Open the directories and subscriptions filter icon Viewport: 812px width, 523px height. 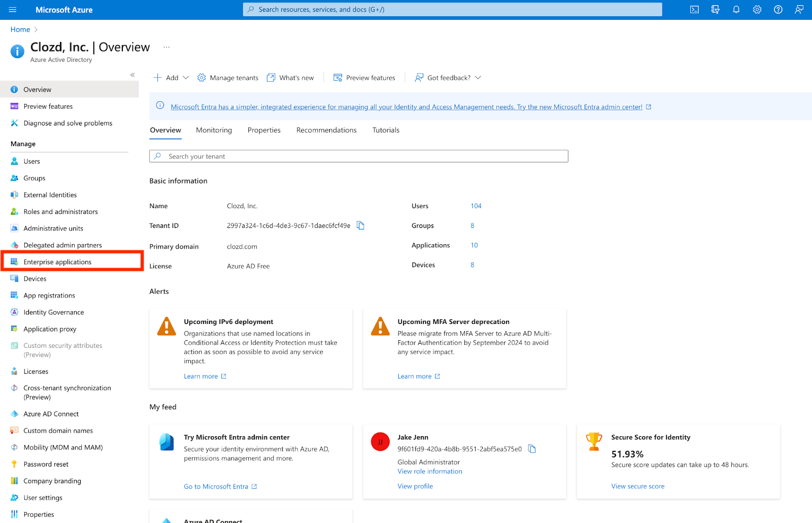[x=715, y=10]
